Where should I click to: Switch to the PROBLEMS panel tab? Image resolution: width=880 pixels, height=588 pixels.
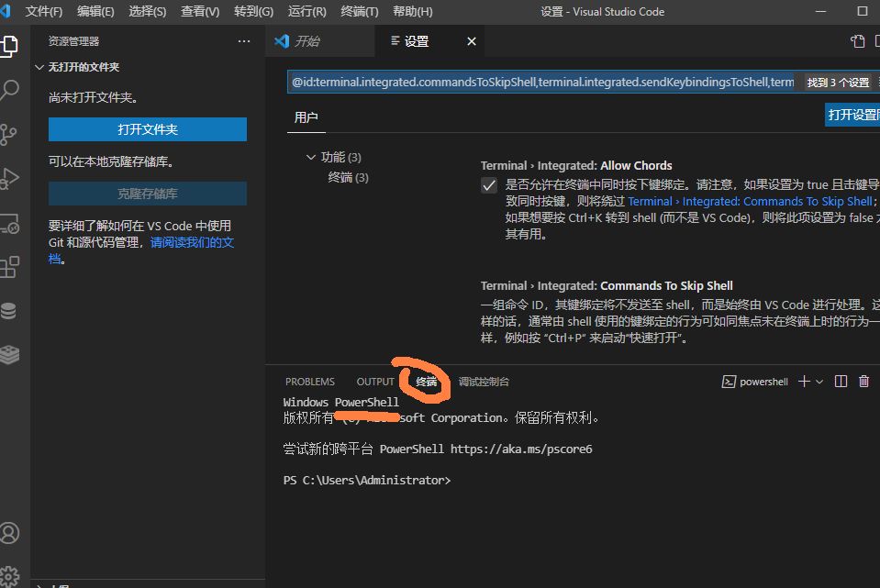310,382
